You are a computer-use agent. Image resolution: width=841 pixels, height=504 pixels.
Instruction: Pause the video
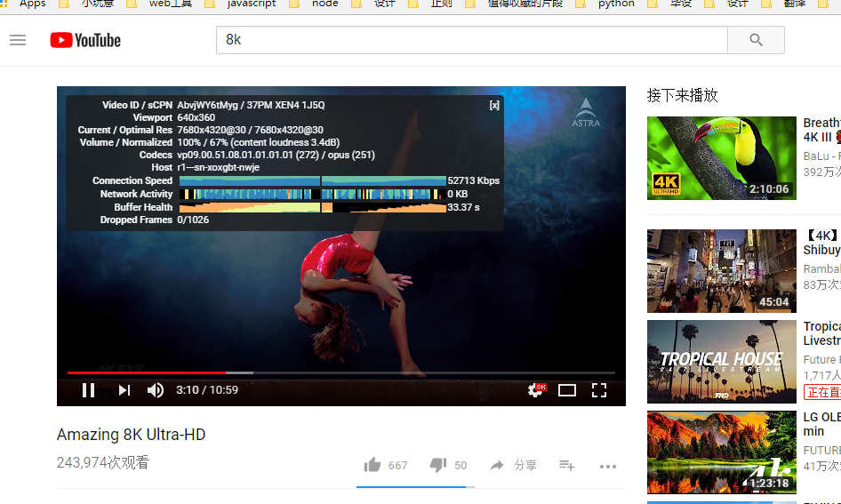(x=89, y=390)
